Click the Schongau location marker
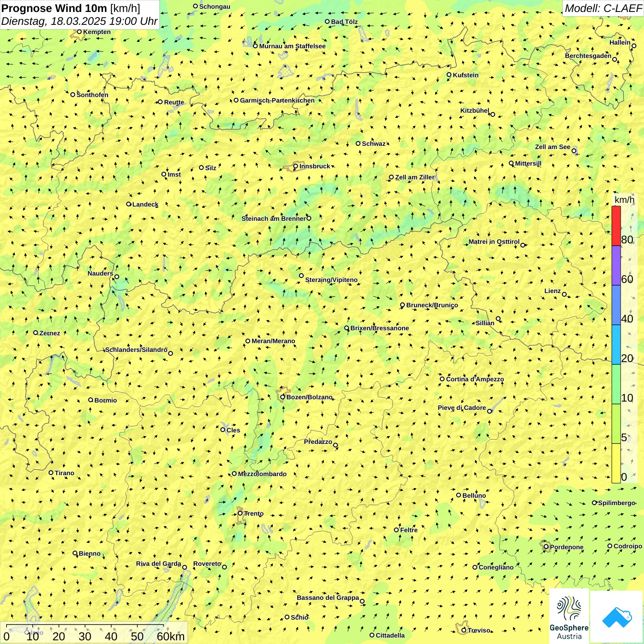This screenshot has height=644, width=644. coord(195,6)
